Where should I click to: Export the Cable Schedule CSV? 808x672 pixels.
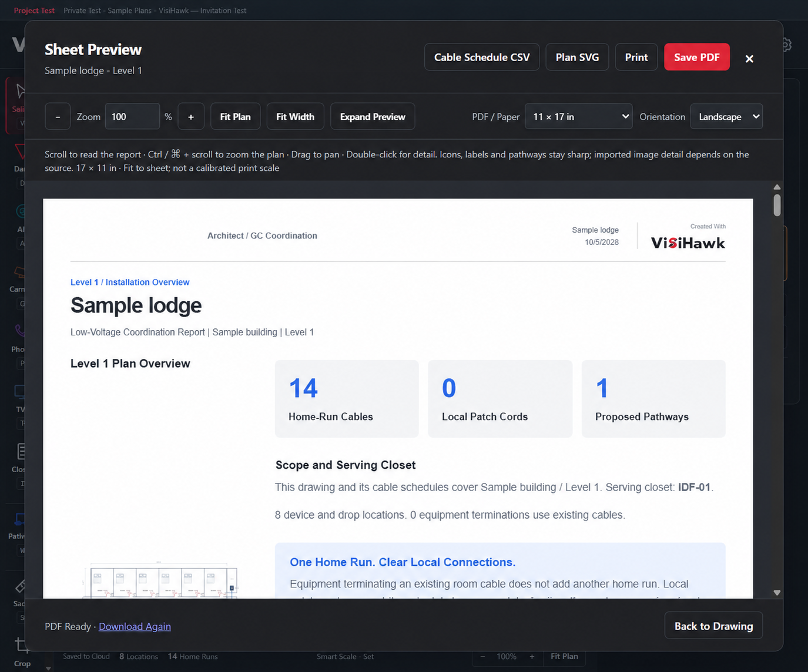coord(482,57)
